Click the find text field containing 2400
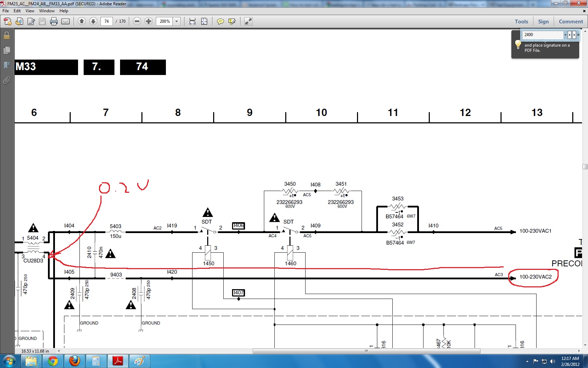588x368 pixels. 543,35
